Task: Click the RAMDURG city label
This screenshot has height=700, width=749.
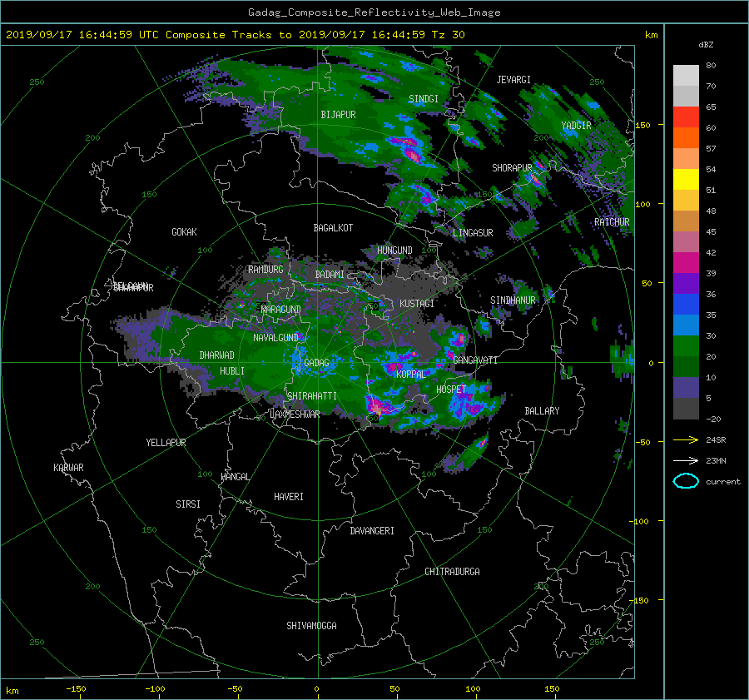Action: pos(265,270)
